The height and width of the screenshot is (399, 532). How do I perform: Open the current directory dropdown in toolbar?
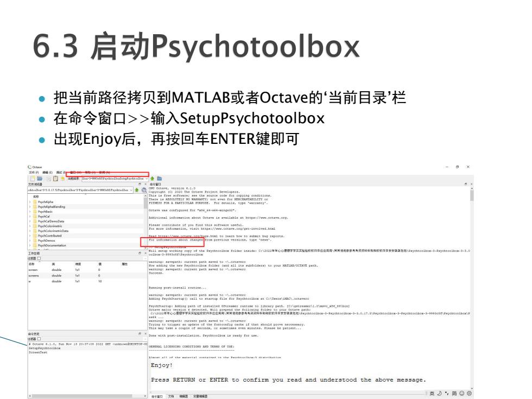147,179
